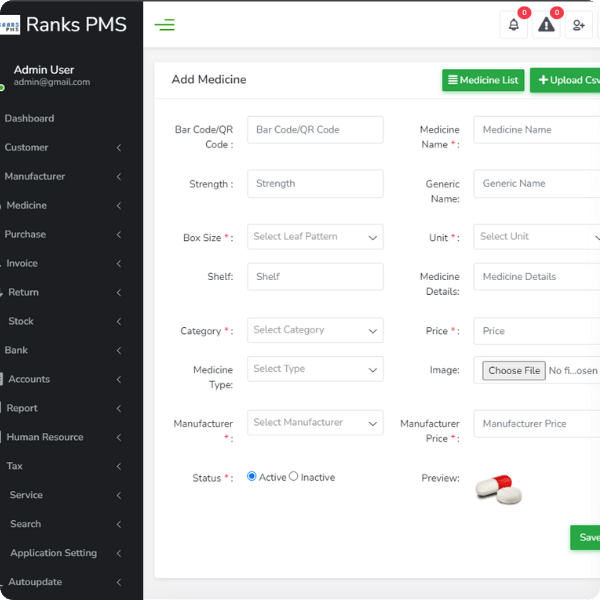Open the Box Size leaf pattern dropdown

(x=315, y=237)
